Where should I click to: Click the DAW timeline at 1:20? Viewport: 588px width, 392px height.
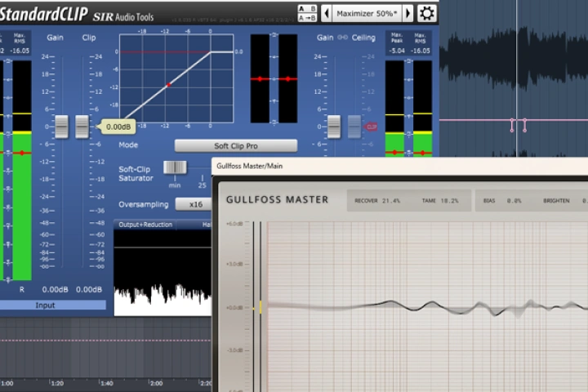pos(57,383)
